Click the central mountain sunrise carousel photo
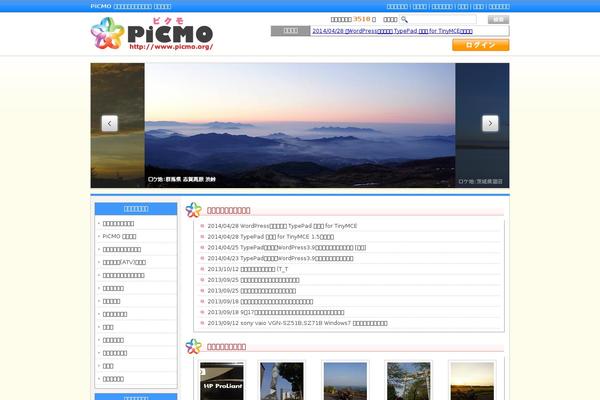Image resolution: width=600 pixels, height=400 pixels. point(300,125)
